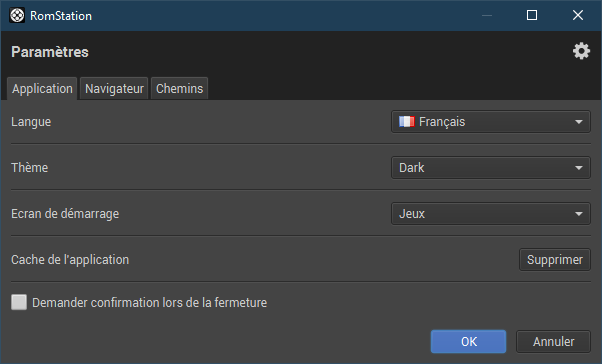Screen dimensions: 602x364
Task: Click the Thème label
Action: [30, 168]
